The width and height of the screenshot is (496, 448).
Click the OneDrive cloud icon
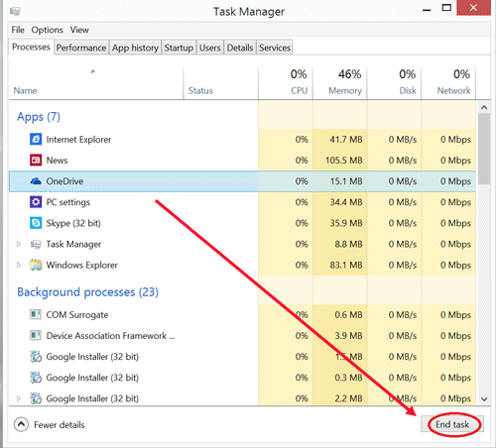tap(36, 181)
